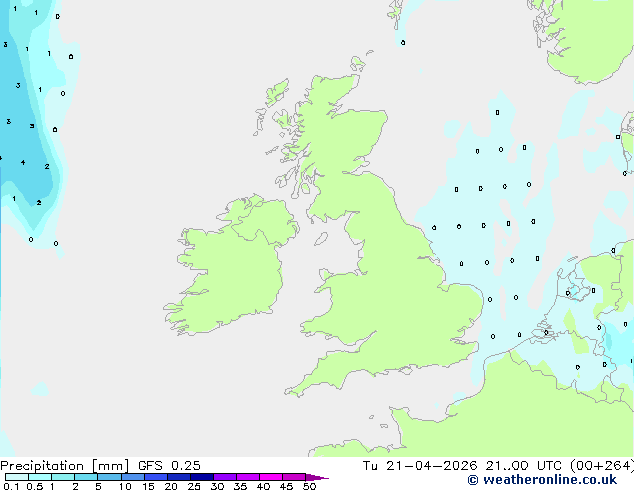The image size is (634, 490).
Task: Click the 5–10 mm legend color swatch
Action: [109, 477]
